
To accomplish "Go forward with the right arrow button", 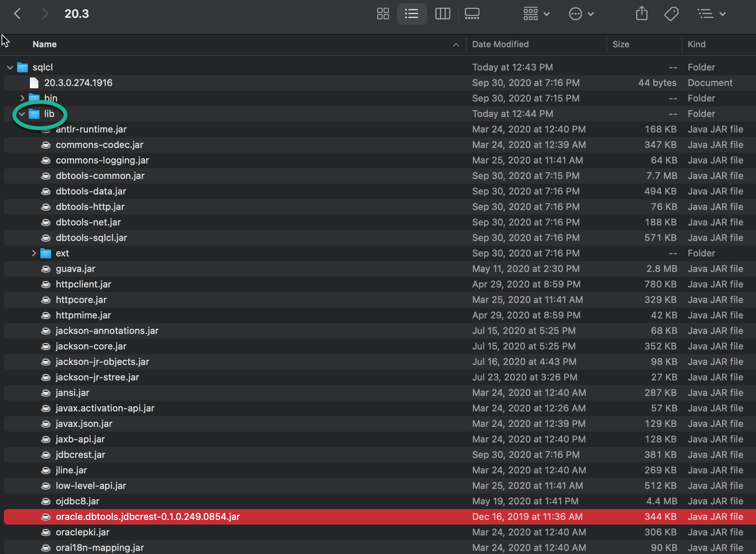I will (45, 14).
